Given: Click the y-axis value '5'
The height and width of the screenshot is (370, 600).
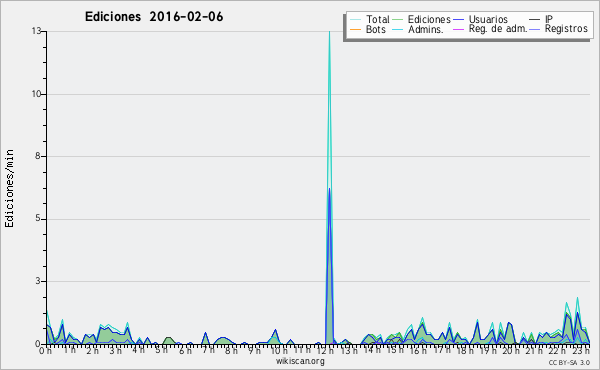Looking at the screenshot, I should pyautogui.click(x=38, y=219).
